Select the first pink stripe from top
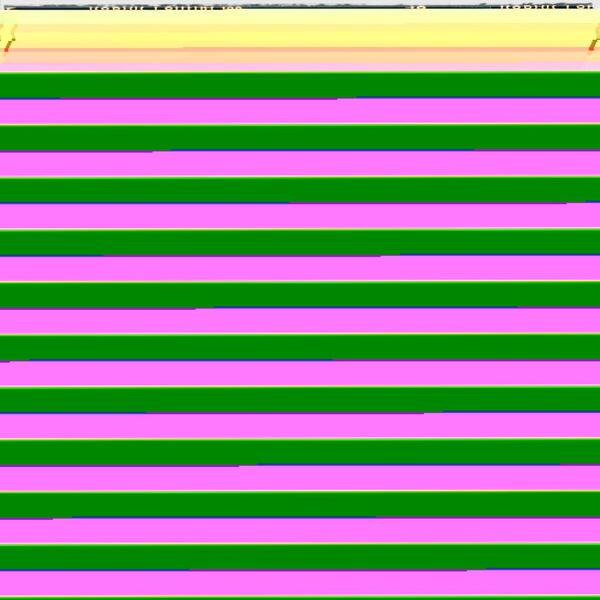The width and height of the screenshot is (600, 600). (300, 111)
